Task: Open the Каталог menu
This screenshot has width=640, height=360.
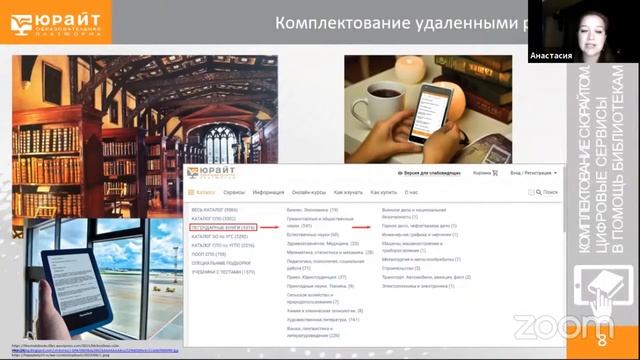Action: 206,192
